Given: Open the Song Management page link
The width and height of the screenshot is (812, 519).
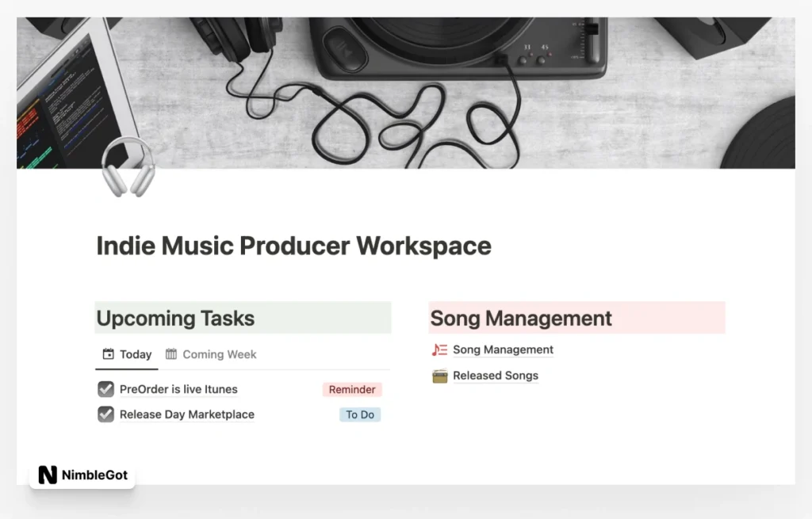Looking at the screenshot, I should [503, 349].
